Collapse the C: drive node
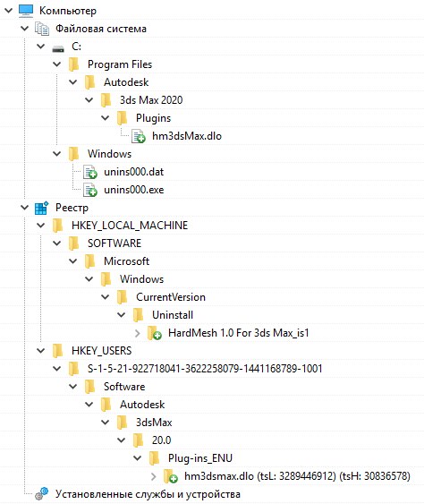Screen dimensions: 424x504 pos(41,47)
